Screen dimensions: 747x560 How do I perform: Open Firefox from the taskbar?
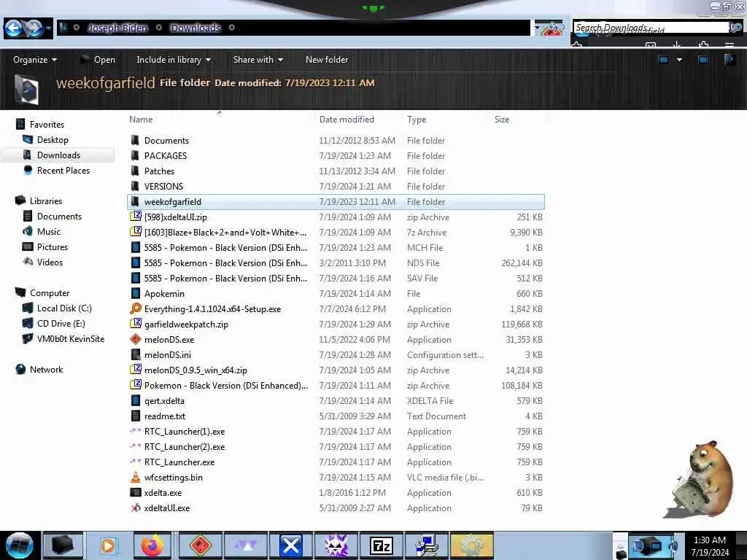[152, 545]
